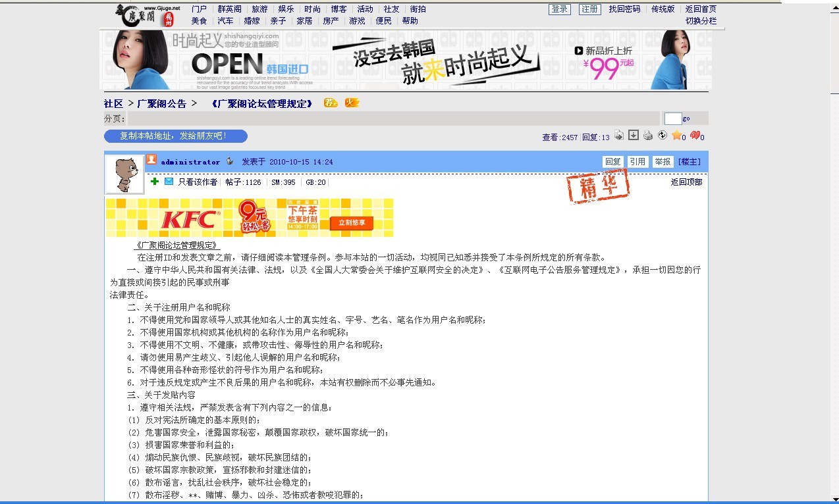Image resolution: width=839 pixels, height=504 pixels.
Task: Open the 群英阁 menu item
Action: 229,9
